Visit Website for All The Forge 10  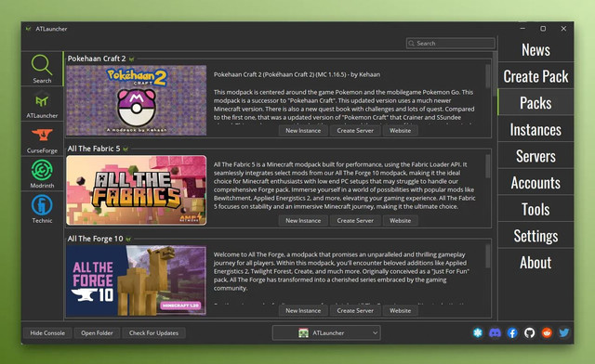click(400, 310)
